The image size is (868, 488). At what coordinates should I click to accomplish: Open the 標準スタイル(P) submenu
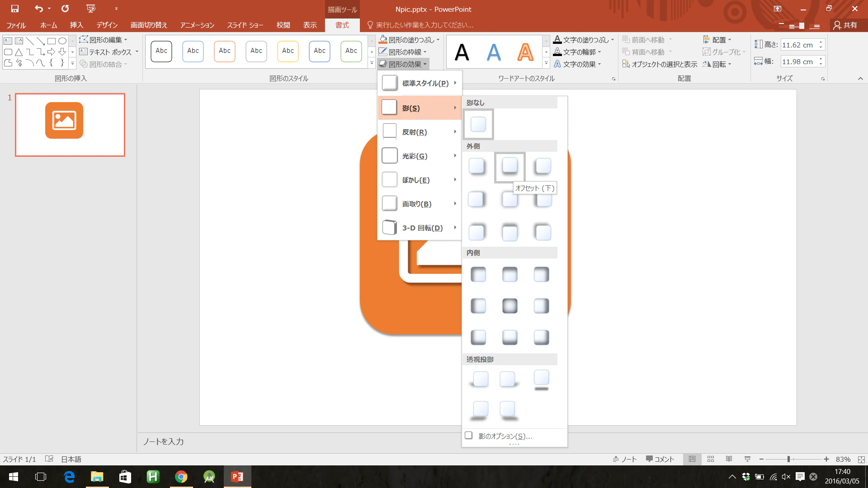[x=420, y=83]
